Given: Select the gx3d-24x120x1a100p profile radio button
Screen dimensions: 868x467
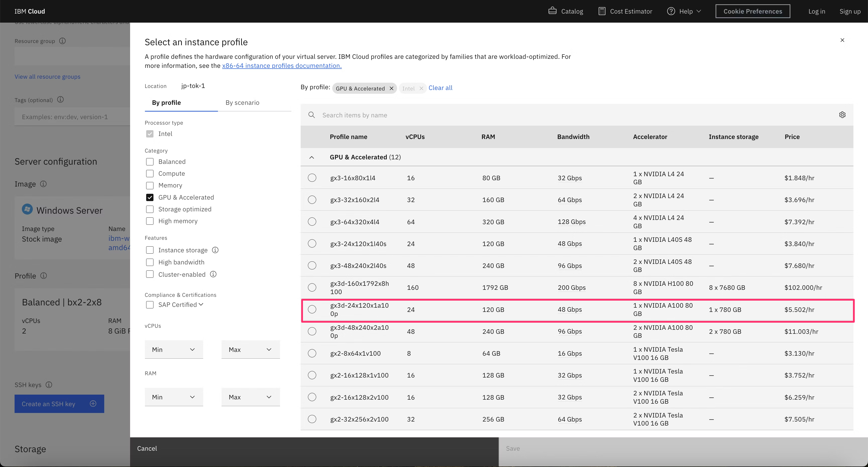Looking at the screenshot, I should pos(312,309).
